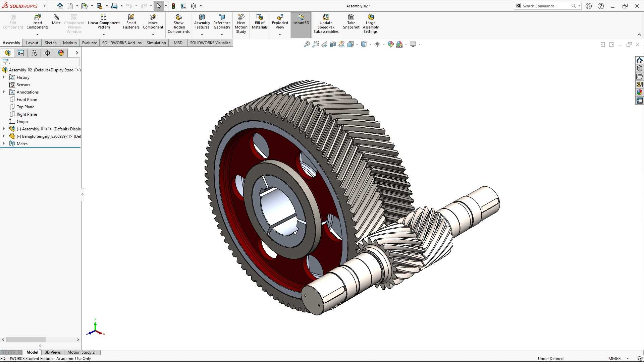Screen dimensions: 644x362
Task: Expand the manager pane tabs chevron
Action: [77, 53]
